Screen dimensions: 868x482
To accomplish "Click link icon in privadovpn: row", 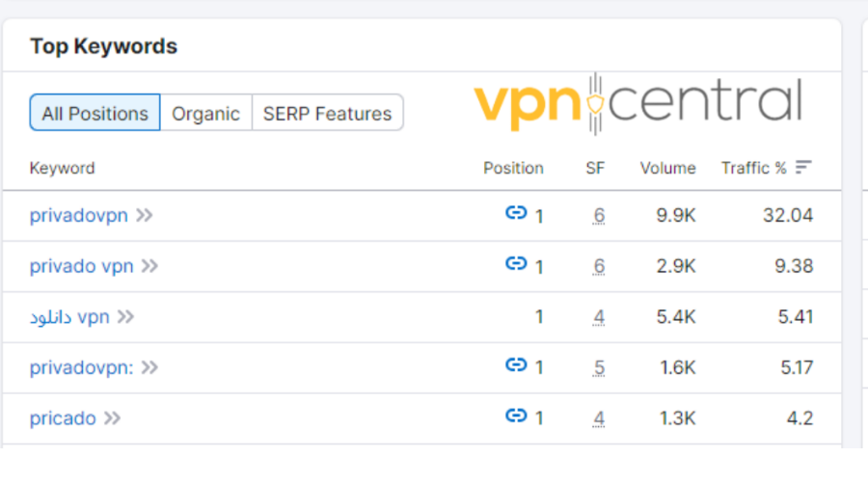I will [516, 364].
